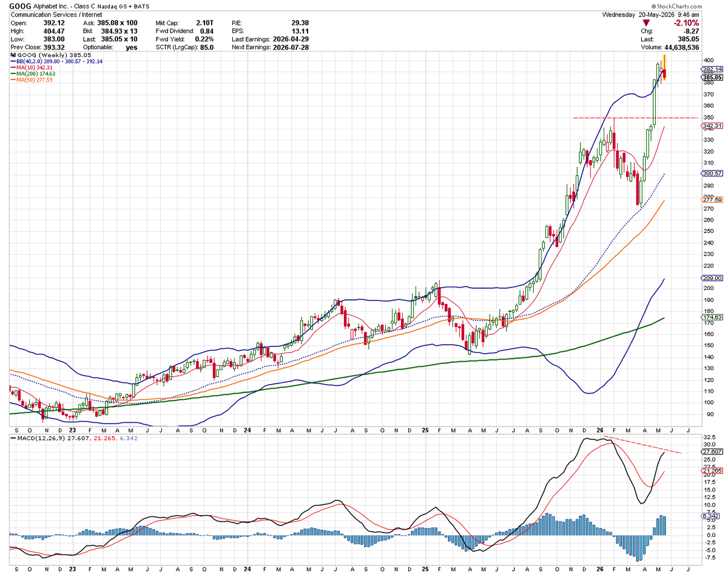Click the 300.57 price tag on right axis
The image size is (728, 574).
[x=710, y=173]
